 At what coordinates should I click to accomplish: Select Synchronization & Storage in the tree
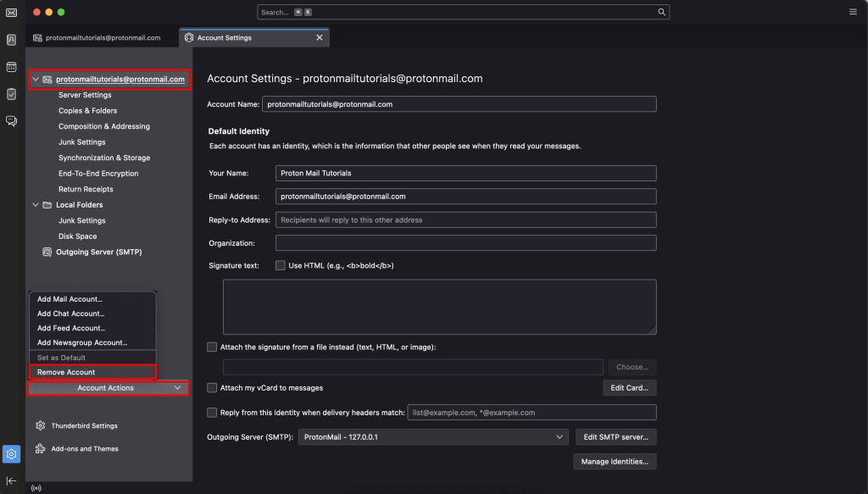(104, 158)
